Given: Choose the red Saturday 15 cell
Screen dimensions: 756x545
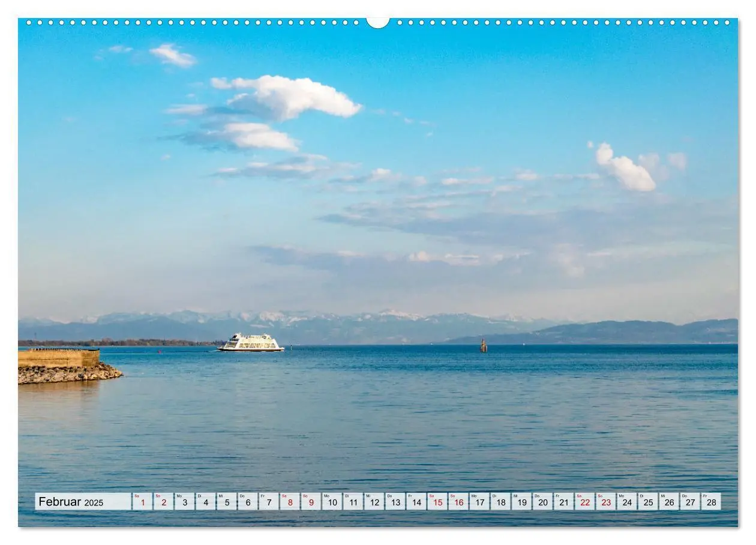Looking at the screenshot, I should pyautogui.click(x=437, y=502).
